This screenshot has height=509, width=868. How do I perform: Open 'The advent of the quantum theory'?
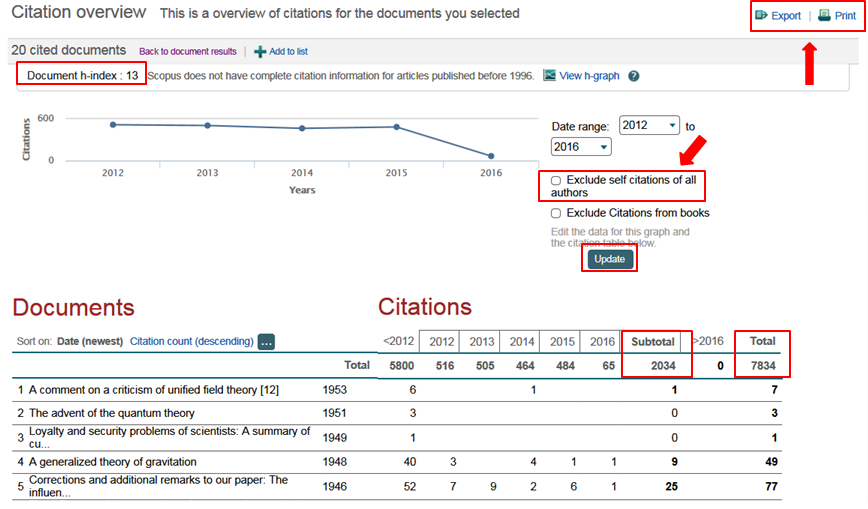111,413
